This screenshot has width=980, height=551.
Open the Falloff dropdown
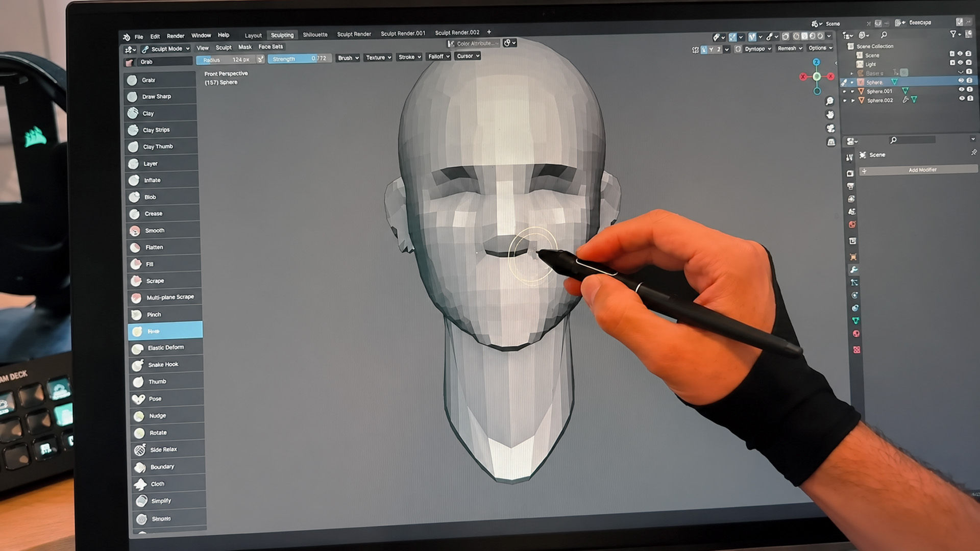438,57
